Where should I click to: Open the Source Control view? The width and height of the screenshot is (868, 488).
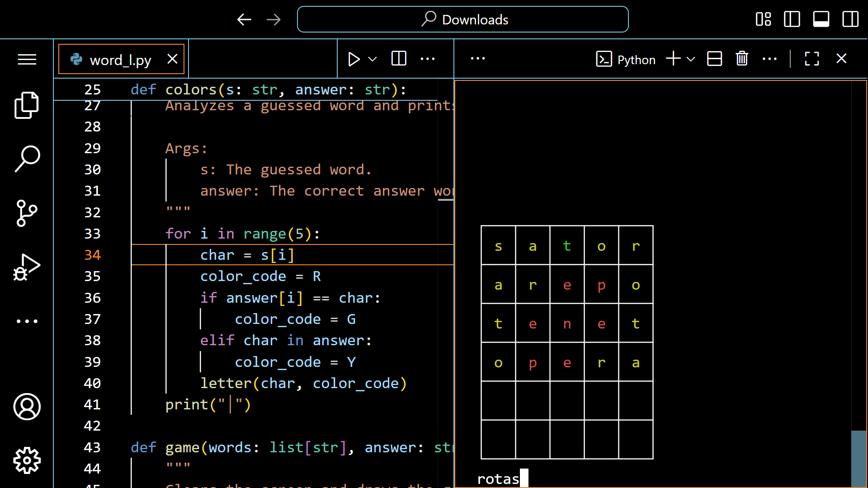click(x=27, y=213)
